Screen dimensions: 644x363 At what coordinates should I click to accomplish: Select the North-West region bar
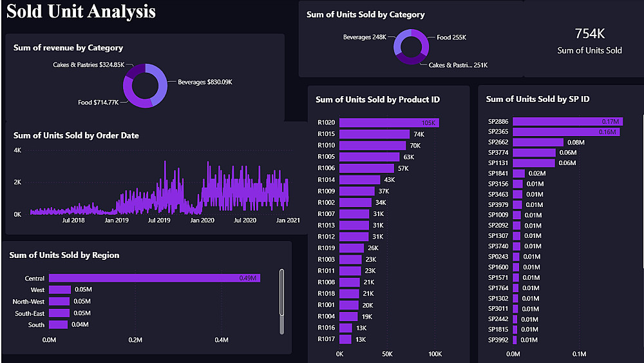coord(59,301)
